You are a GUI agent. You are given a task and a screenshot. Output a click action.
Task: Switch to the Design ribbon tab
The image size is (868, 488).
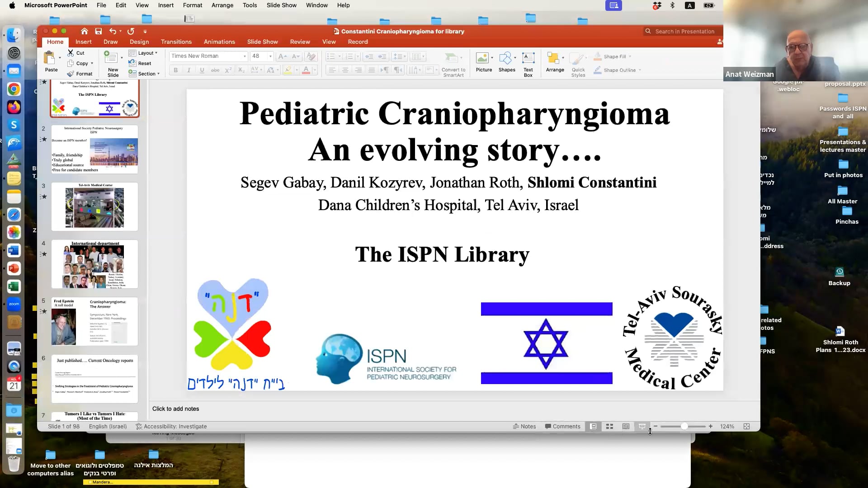click(139, 42)
